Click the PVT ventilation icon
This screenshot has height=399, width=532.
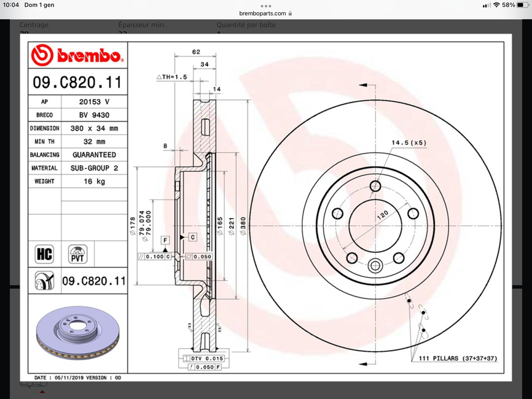tap(77, 254)
